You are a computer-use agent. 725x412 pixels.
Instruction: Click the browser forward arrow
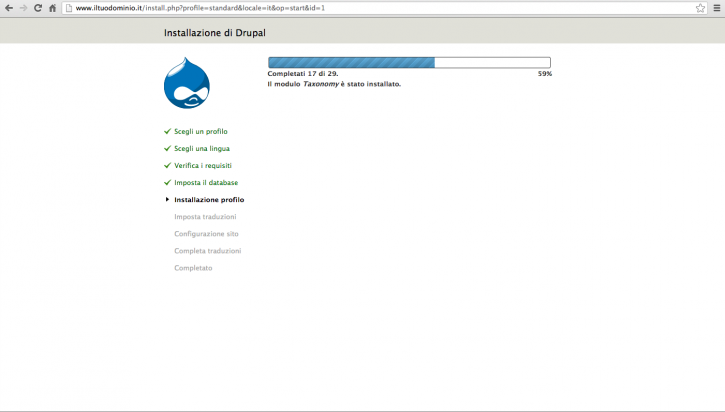pyautogui.click(x=23, y=8)
